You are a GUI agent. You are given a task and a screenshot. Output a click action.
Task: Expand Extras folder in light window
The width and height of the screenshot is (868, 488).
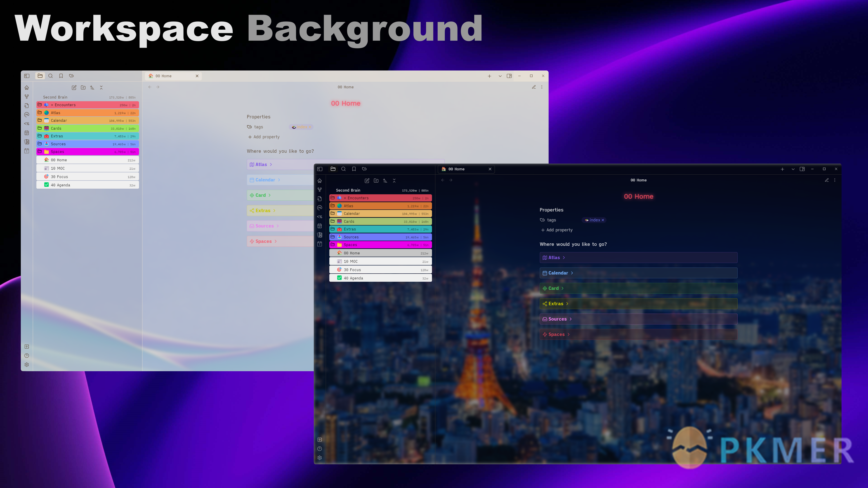(x=88, y=136)
